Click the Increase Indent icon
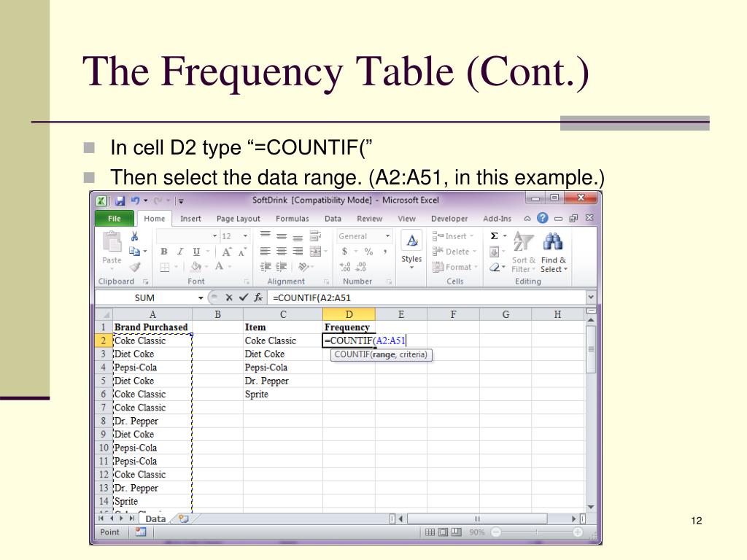Image resolution: width=747 pixels, height=560 pixels. [x=282, y=267]
